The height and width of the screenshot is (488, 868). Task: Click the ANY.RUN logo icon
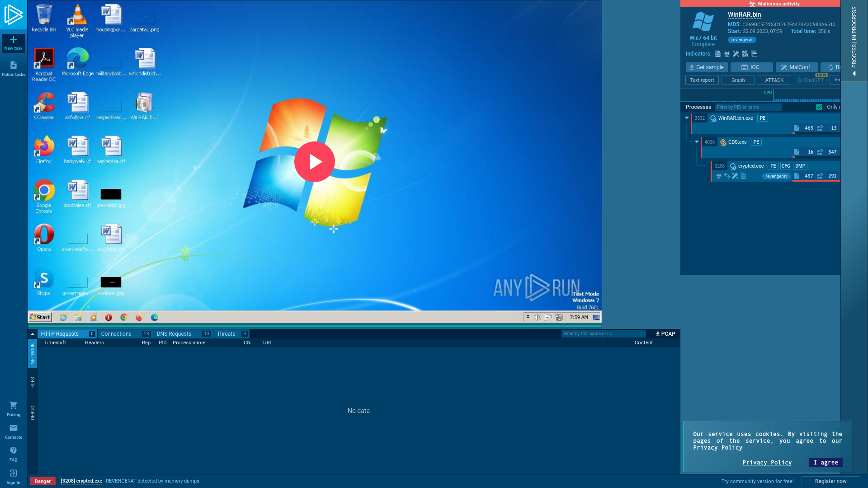(13, 14)
